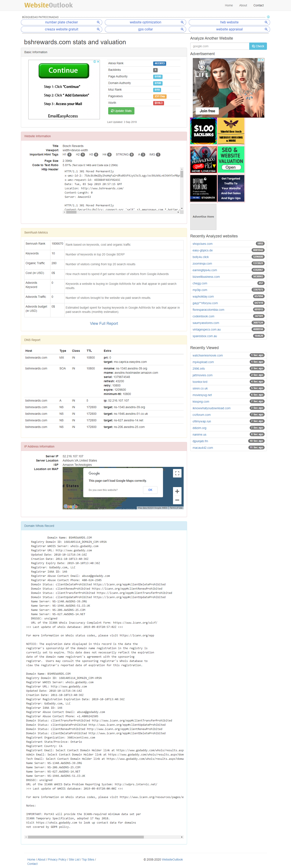Open View Full Report link
The width and height of the screenshot is (291, 868).
click(x=104, y=324)
